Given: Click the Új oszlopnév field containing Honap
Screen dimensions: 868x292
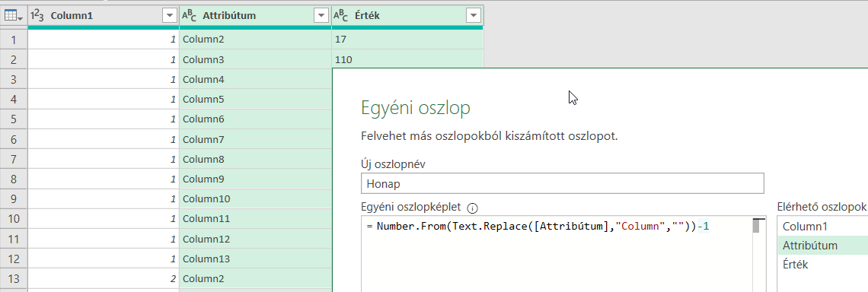Looking at the screenshot, I should tap(562, 183).
